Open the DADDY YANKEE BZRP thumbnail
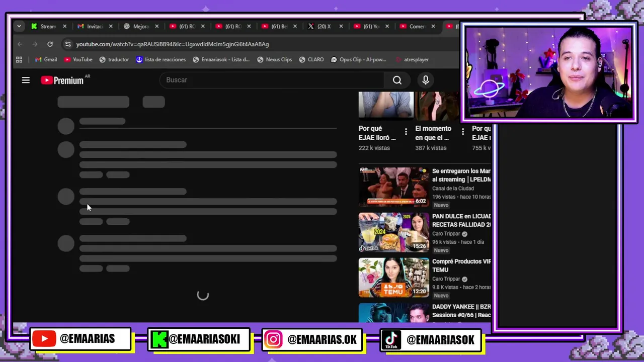This screenshot has width=644, height=362. pos(393,313)
